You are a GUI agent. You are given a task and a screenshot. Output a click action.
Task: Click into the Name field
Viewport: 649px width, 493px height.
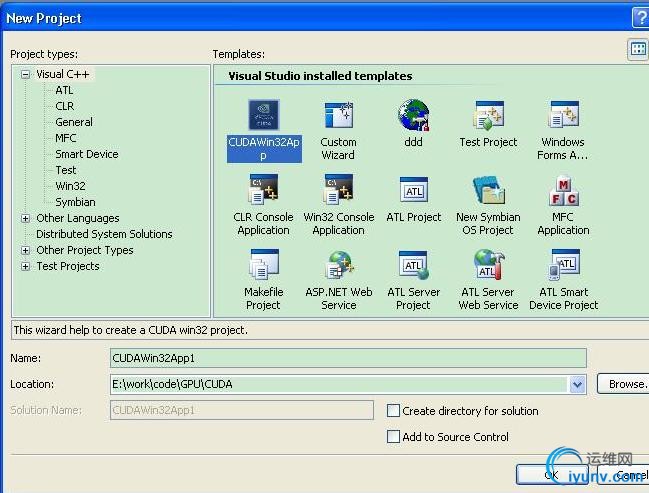(348, 358)
